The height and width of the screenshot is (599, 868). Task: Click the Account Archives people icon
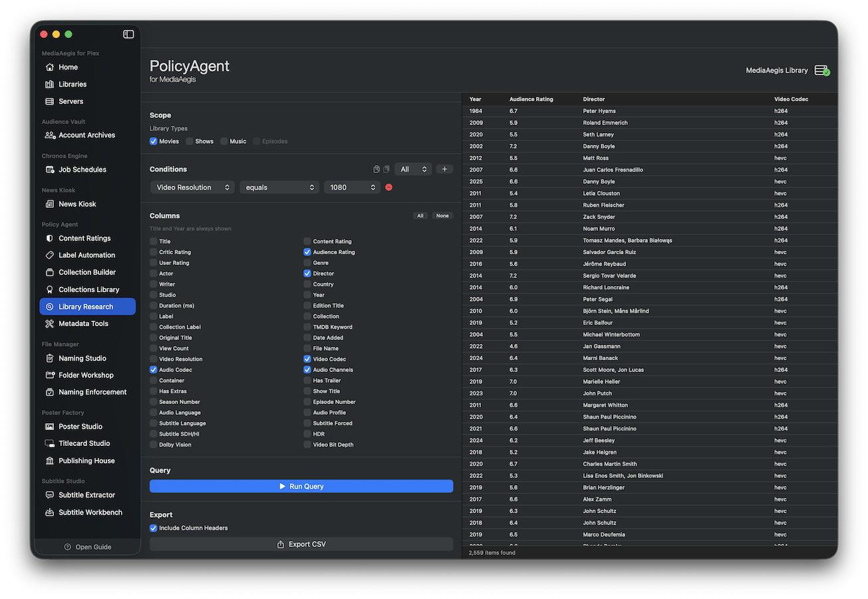tap(50, 135)
